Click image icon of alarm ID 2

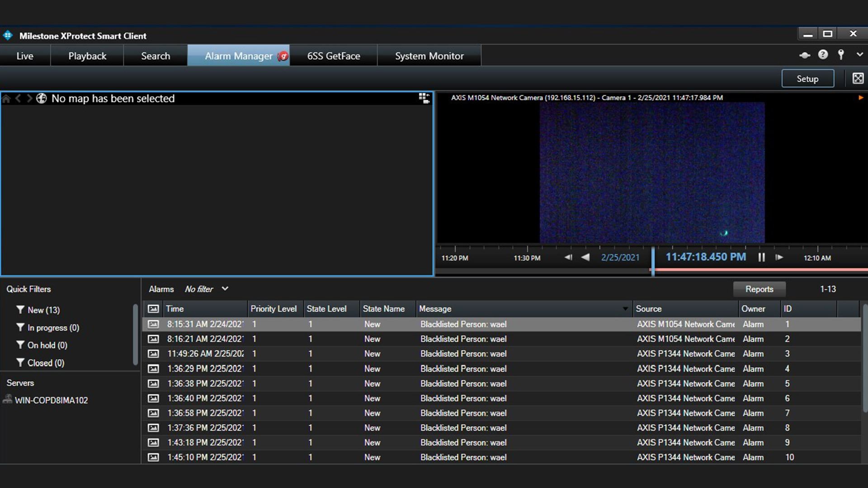tap(154, 339)
